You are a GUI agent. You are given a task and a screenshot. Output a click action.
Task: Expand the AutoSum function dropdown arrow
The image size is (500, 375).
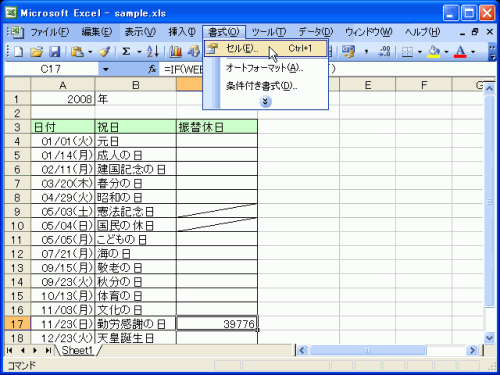point(139,52)
